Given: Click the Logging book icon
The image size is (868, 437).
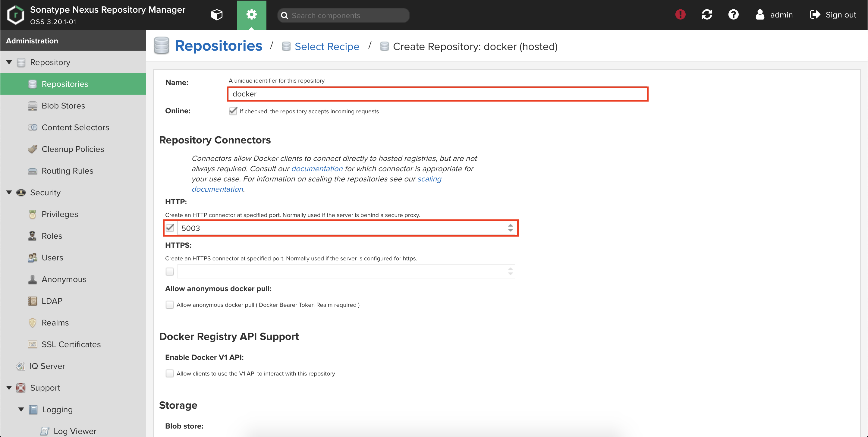Looking at the screenshot, I should (33, 409).
